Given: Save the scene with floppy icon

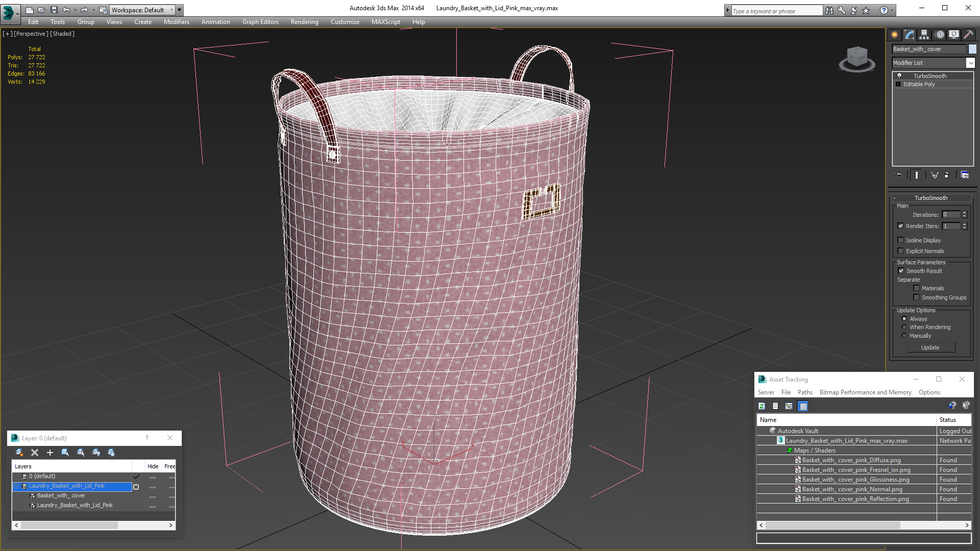Looking at the screenshot, I should (54, 10).
